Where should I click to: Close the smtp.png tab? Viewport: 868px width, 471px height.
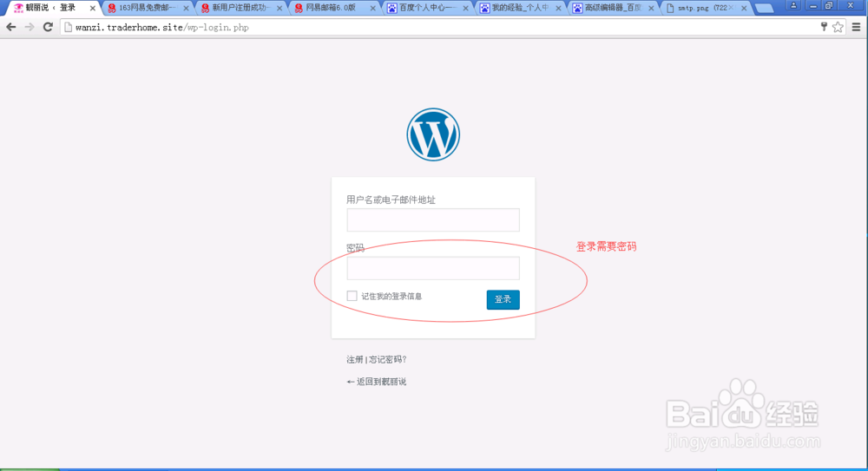coord(744,9)
